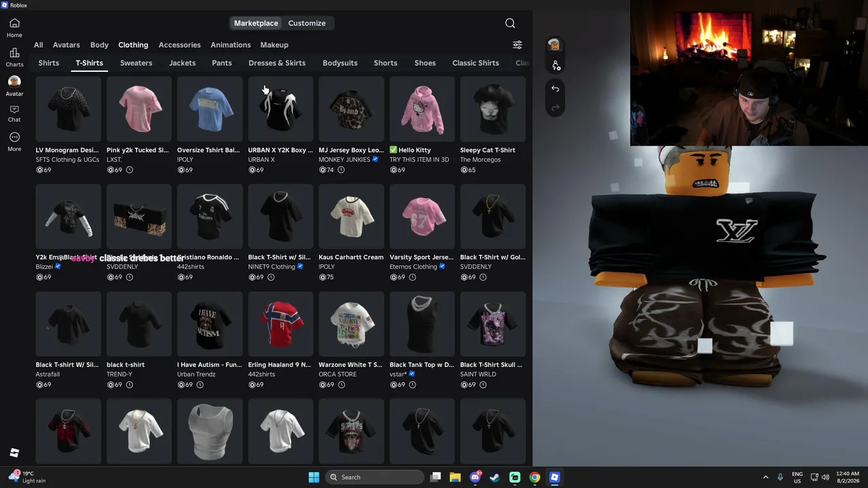This screenshot has width=868, height=488.
Task: Switch to the Shoes subcategory
Action: click(425, 63)
